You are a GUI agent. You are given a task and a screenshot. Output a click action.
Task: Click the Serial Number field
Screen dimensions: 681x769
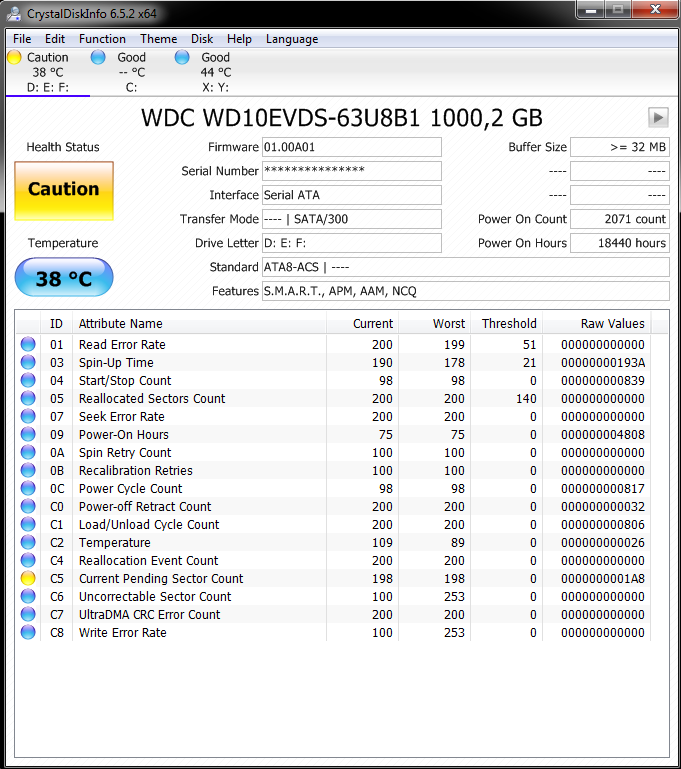[x=352, y=171]
